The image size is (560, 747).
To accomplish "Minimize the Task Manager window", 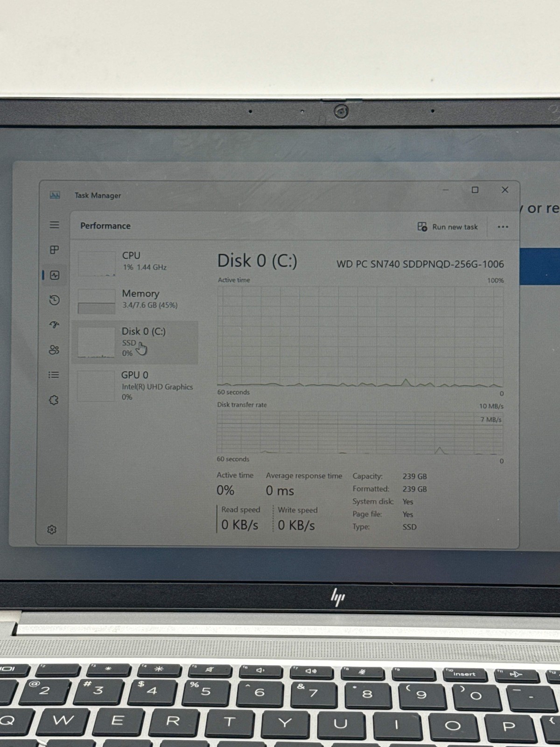I will point(446,190).
